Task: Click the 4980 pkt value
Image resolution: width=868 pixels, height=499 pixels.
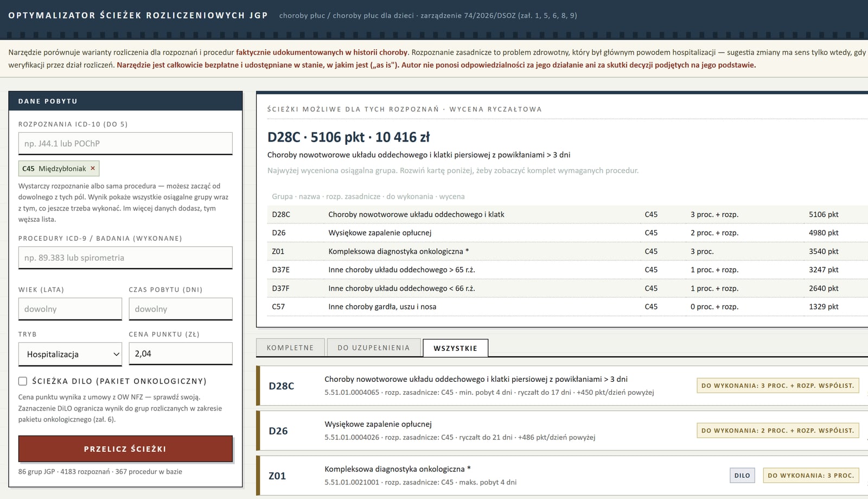Action: point(824,233)
